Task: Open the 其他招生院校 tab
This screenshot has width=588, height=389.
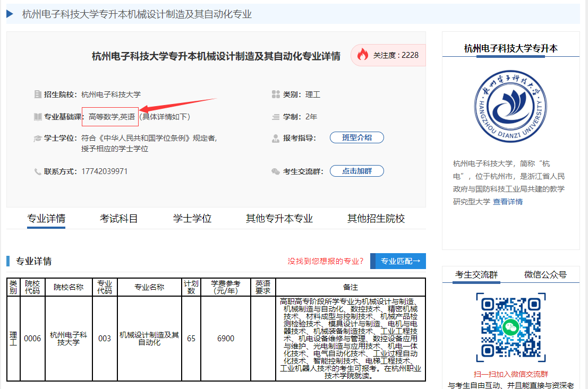Action: pos(376,218)
